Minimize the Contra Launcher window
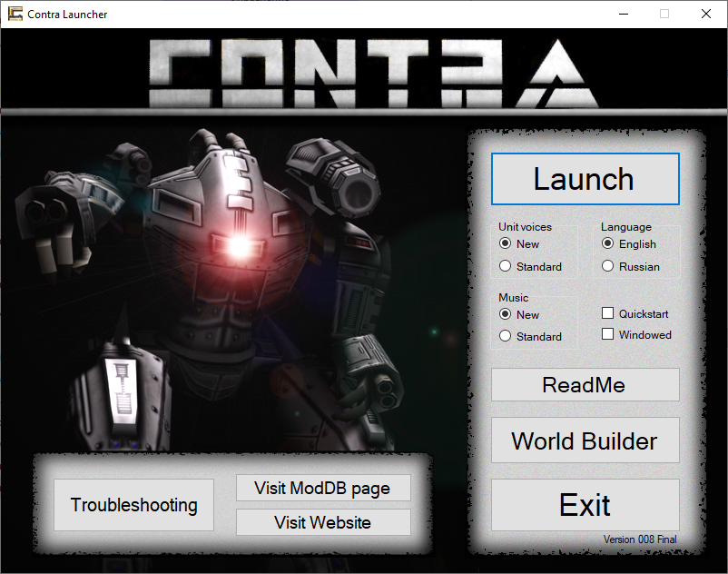Image resolution: width=728 pixels, height=574 pixels. [624, 14]
